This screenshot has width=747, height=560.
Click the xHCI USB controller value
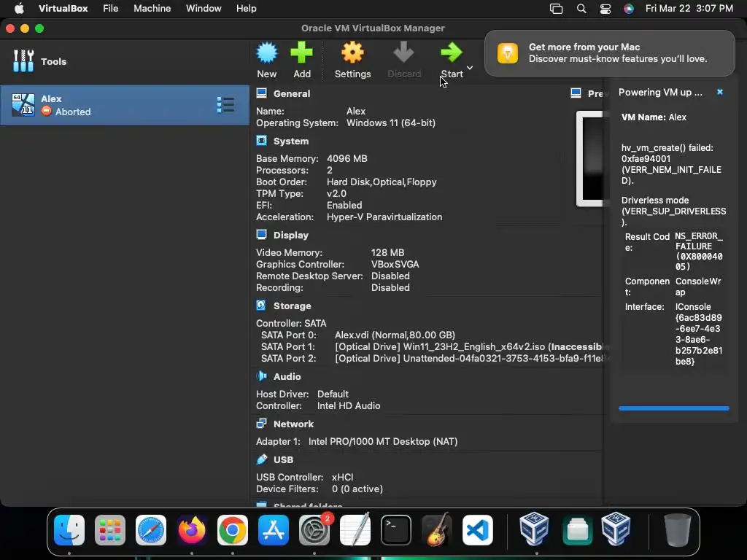[343, 477]
